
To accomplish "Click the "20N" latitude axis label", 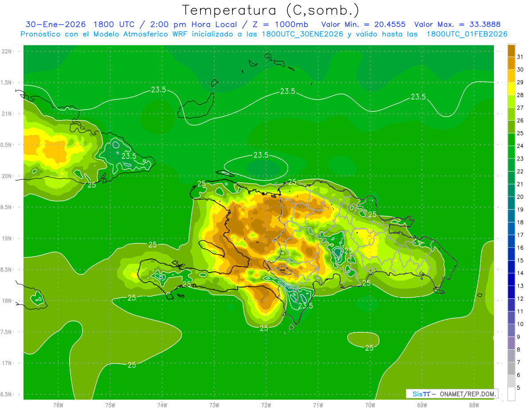I will pos(7,176).
